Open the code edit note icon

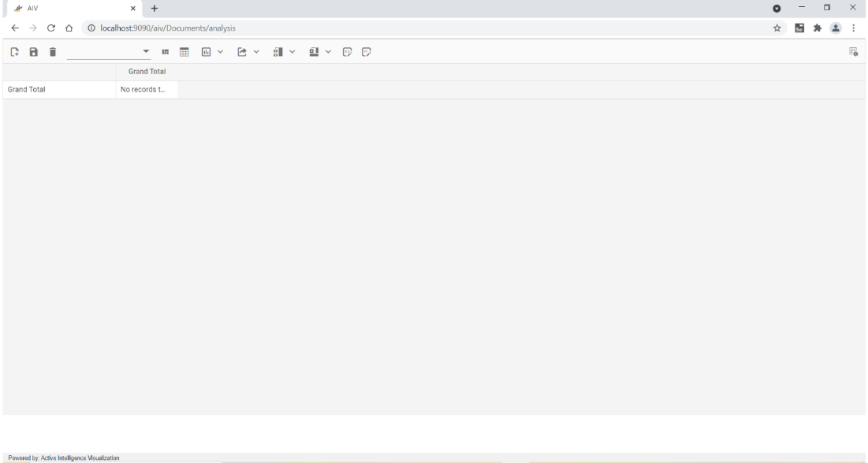click(347, 52)
